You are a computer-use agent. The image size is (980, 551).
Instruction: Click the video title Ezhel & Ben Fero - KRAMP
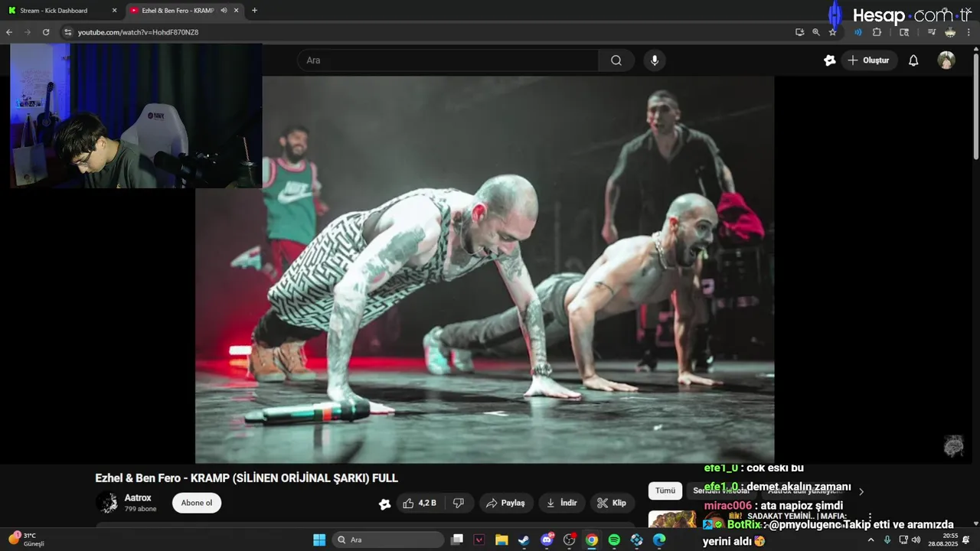247,478
